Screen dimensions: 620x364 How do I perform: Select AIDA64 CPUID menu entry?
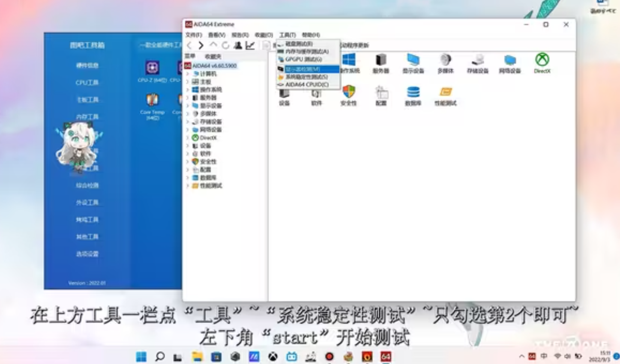(307, 85)
